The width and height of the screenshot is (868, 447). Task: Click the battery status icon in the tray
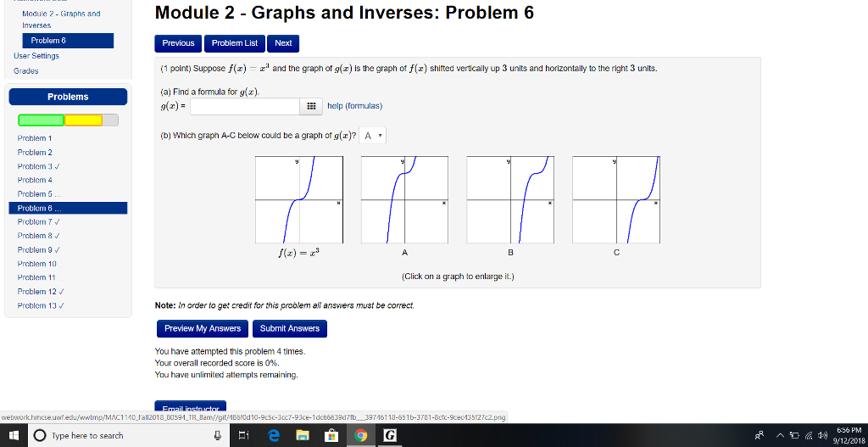point(795,435)
